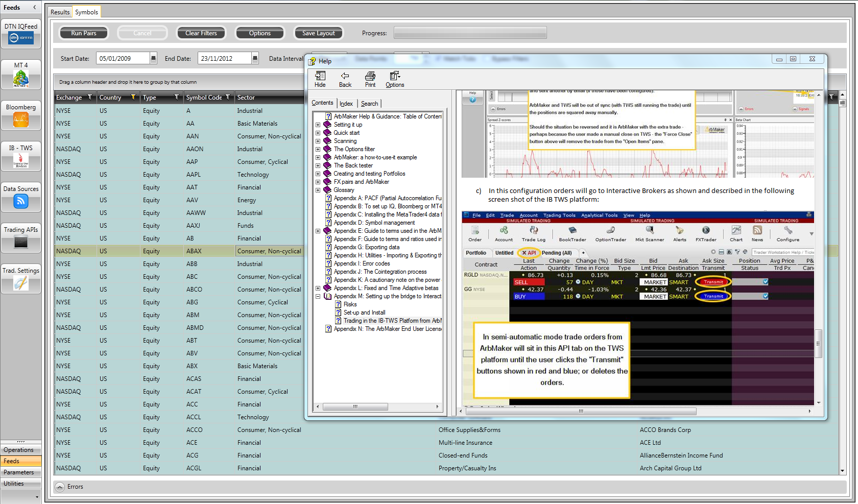This screenshot has width=858, height=504.
Task: Open Appendix J: The Cointegration process
Action: point(380,272)
